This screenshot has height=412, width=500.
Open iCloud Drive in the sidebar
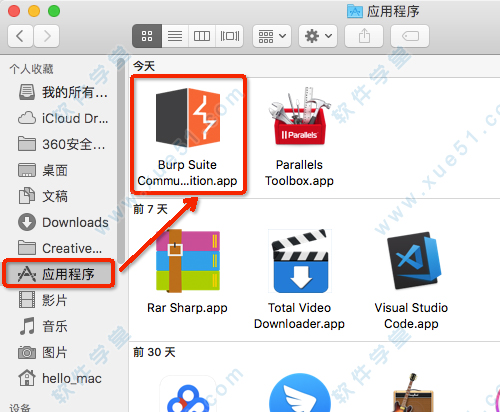click(x=63, y=118)
